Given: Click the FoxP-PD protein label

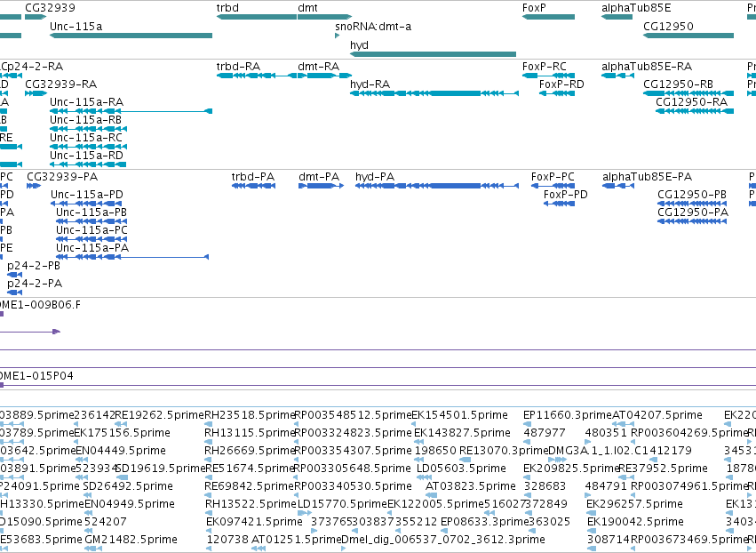Looking at the screenshot, I should [x=566, y=195].
